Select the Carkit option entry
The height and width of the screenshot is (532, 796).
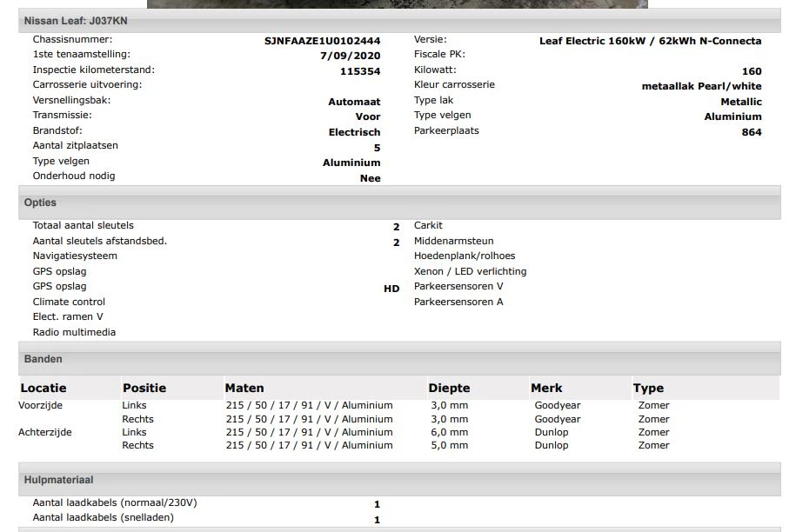pyautogui.click(x=426, y=225)
